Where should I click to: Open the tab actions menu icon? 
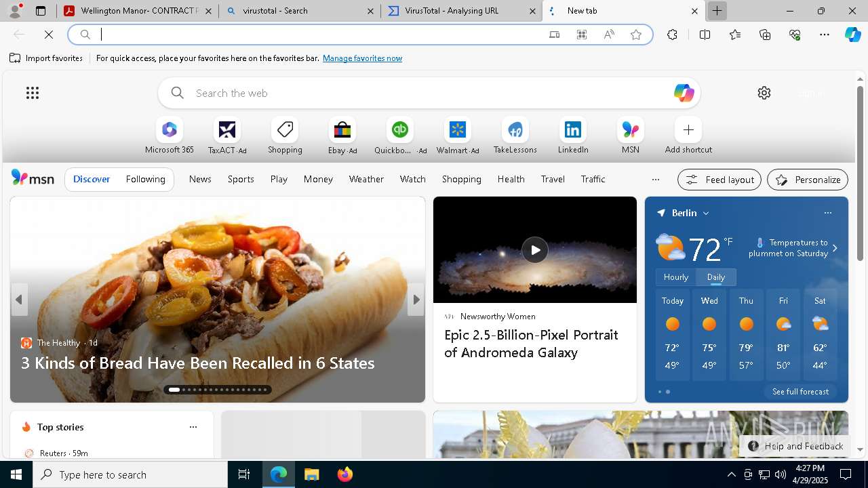point(41,11)
